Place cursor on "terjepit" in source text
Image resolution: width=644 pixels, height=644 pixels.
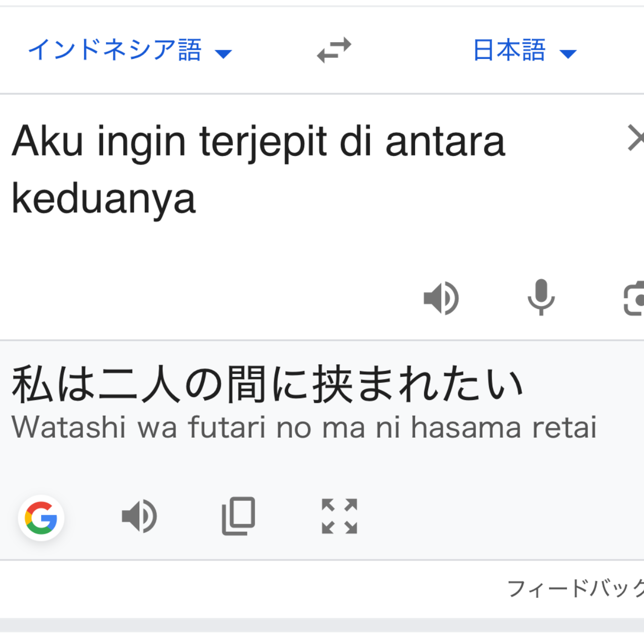(263, 142)
